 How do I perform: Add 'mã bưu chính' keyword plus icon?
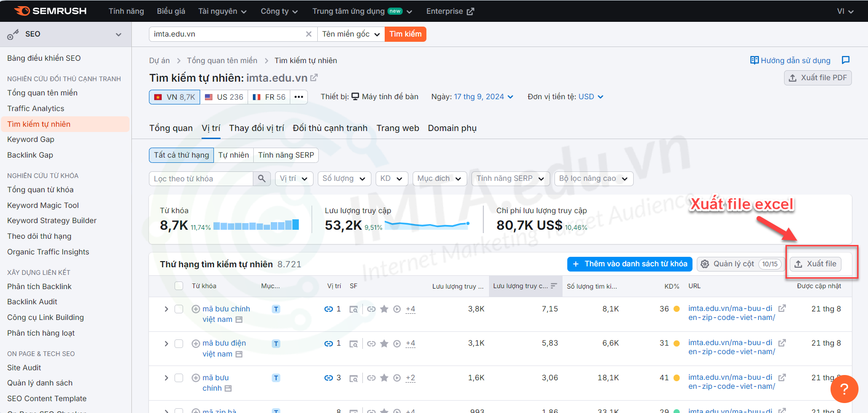195,378
